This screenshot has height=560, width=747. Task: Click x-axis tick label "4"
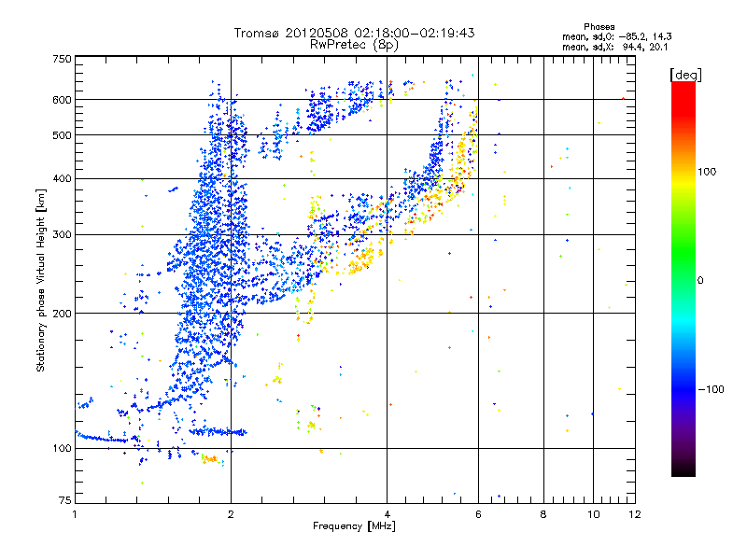(x=387, y=514)
